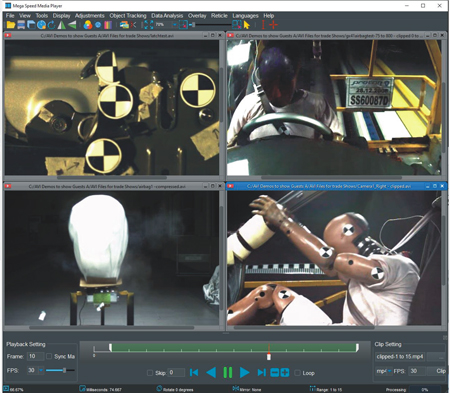Select the color bars icon in the toolbar

(x=108, y=25)
